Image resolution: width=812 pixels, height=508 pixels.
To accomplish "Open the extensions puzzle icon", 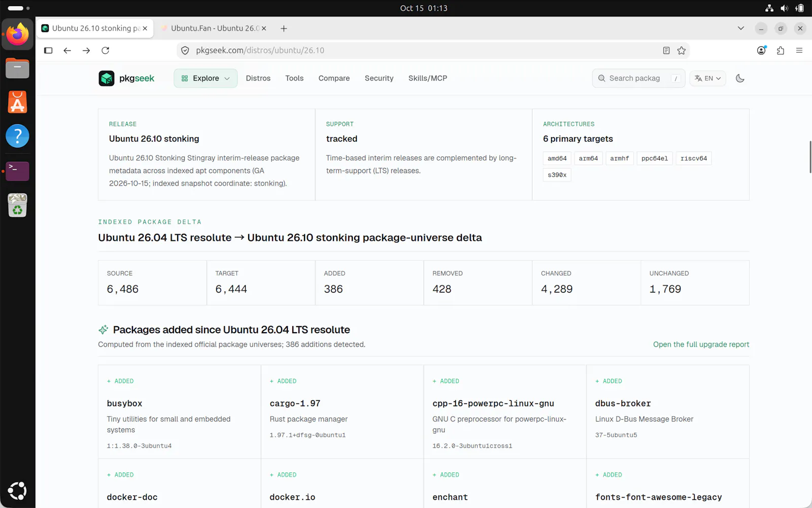I will 781,50.
